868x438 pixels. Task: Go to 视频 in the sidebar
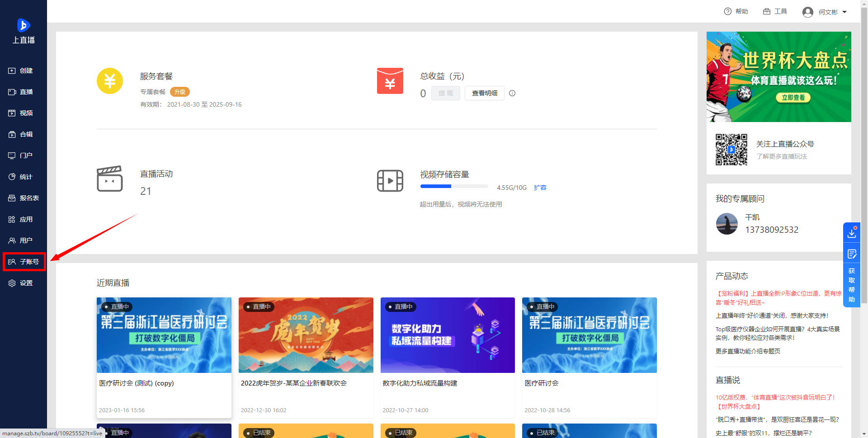(21, 113)
